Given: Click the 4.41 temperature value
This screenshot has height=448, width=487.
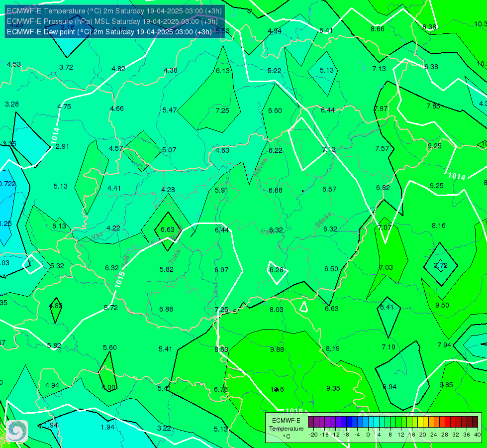Looking at the screenshot, I should 114,188.
